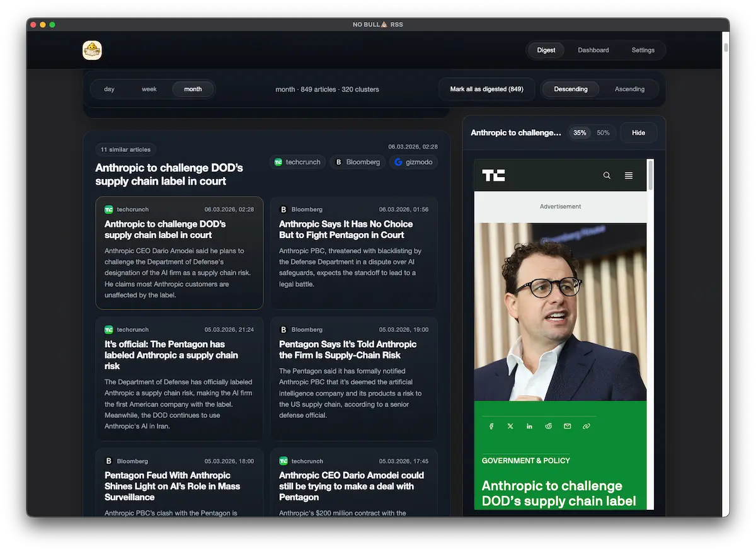Image resolution: width=756 pixels, height=552 pixels.
Task: Mark all 849 articles as digested
Action: (x=486, y=89)
